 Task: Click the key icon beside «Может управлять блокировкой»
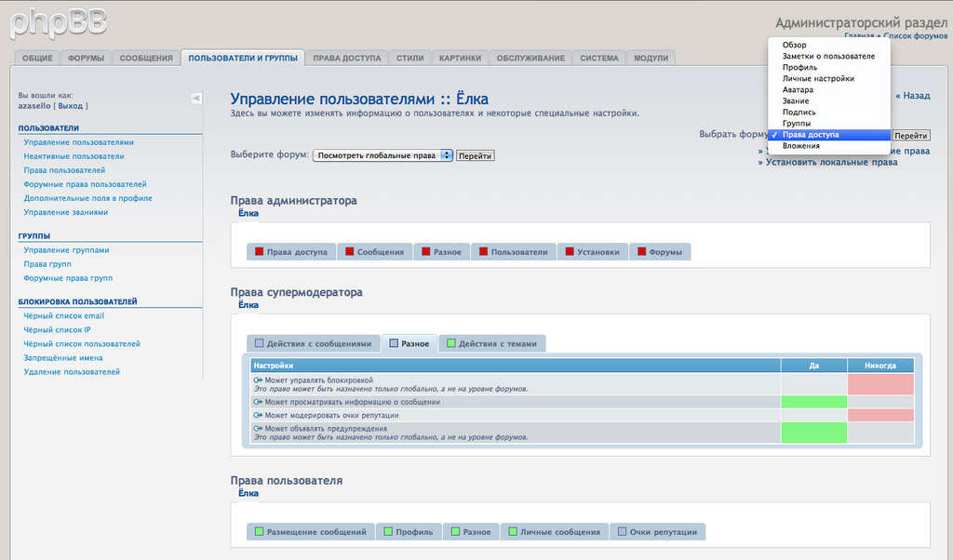pos(258,380)
